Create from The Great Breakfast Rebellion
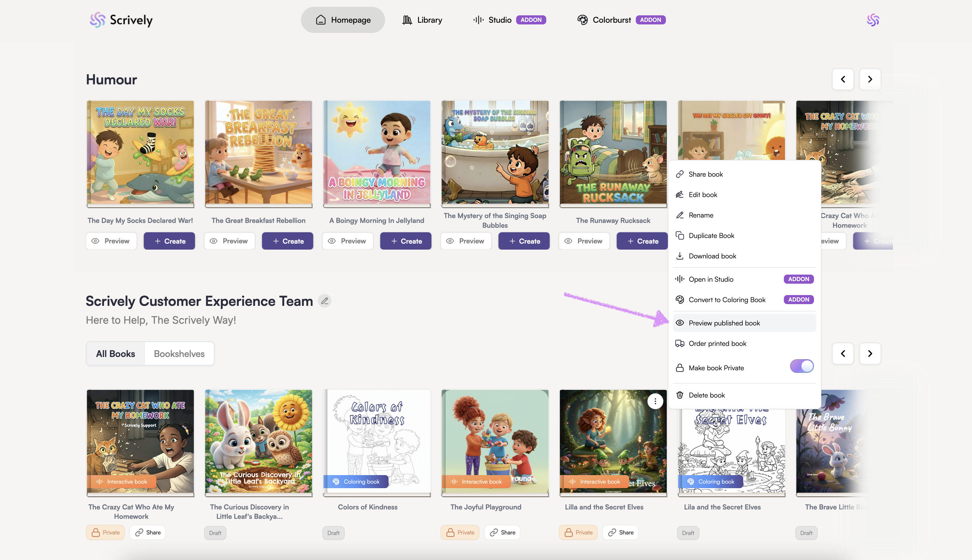 [x=287, y=241]
